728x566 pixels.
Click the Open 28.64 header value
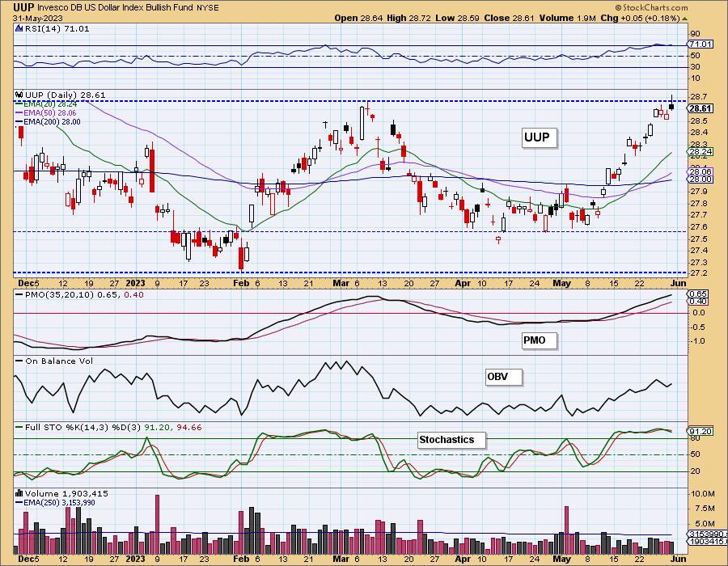tap(358, 18)
